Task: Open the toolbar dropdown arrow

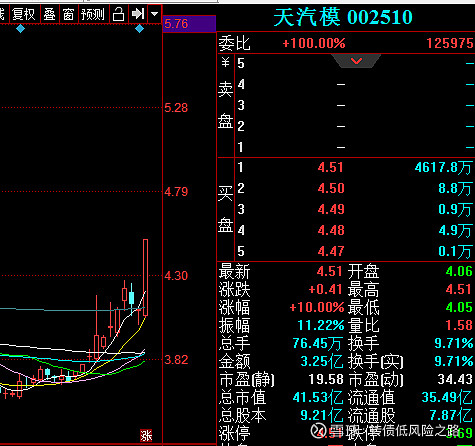Action: [154, 14]
